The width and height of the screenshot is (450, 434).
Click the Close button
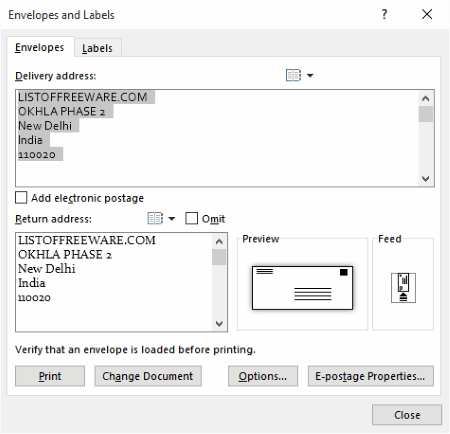[x=407, y=415]
